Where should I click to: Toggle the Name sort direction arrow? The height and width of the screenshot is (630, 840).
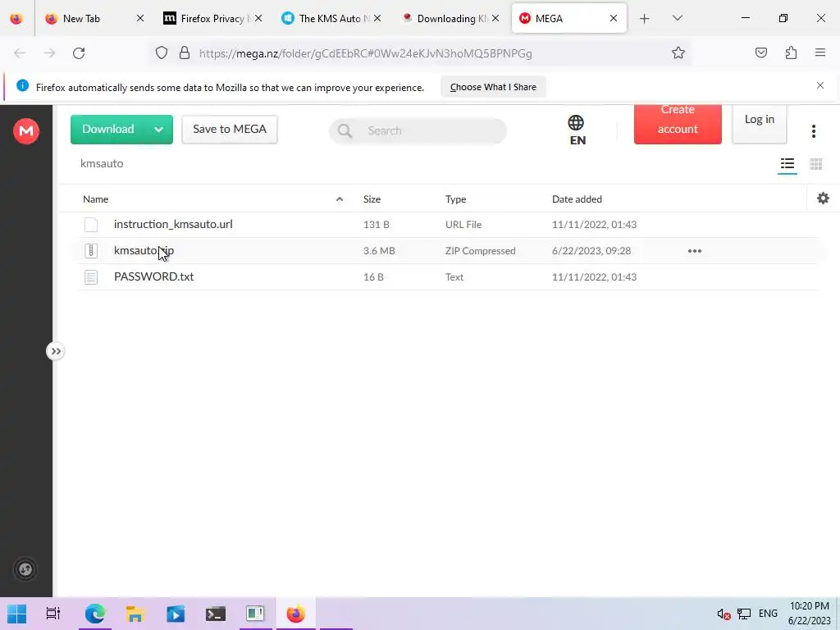coord(339,199)
